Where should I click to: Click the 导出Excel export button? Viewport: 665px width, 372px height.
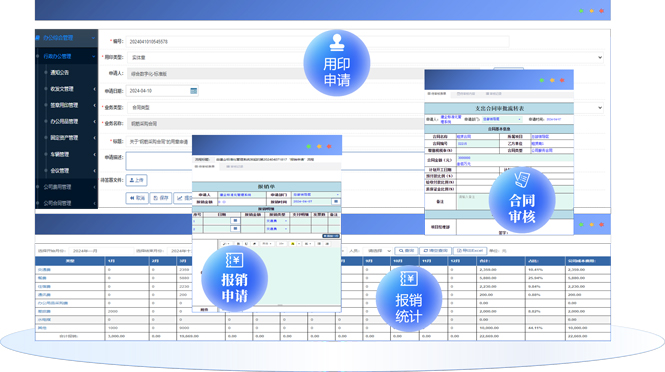point(470,251)
